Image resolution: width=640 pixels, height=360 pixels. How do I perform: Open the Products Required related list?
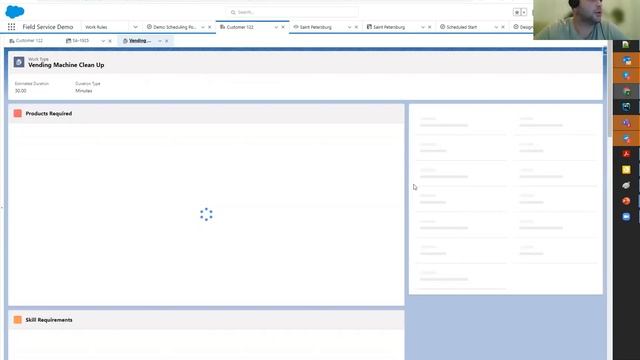coord(49,113)
